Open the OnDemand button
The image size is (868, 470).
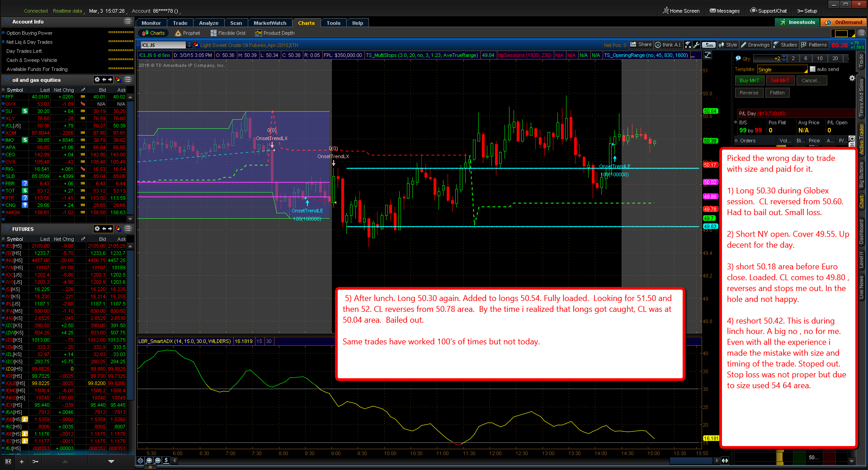pos(843,22)
